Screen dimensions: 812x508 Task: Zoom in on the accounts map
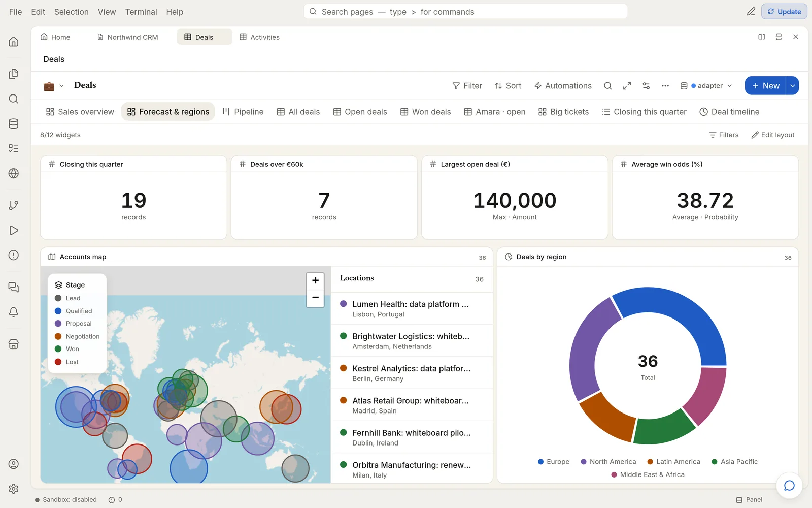(x=315, y=280)
